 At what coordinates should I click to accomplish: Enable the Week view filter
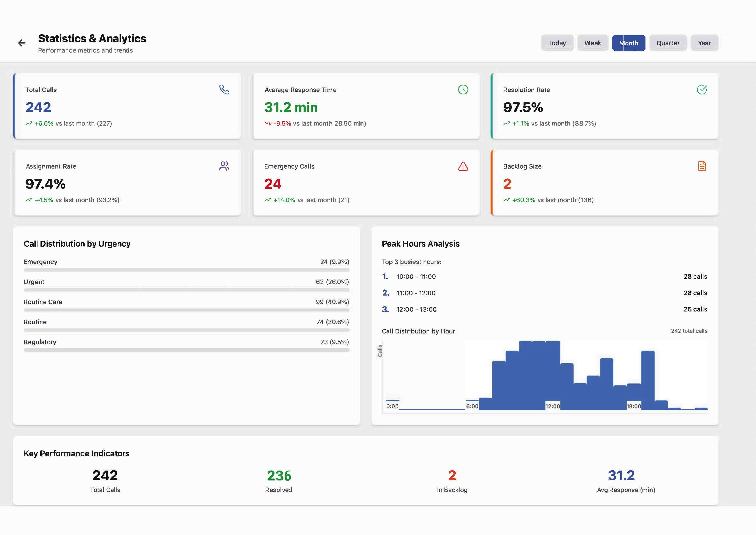click(593, 43)
